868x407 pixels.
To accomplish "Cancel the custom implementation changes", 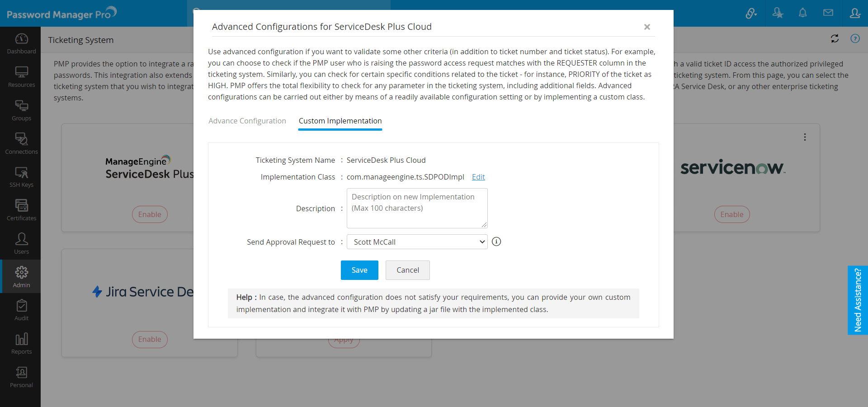I will click(x=407, y=270).
